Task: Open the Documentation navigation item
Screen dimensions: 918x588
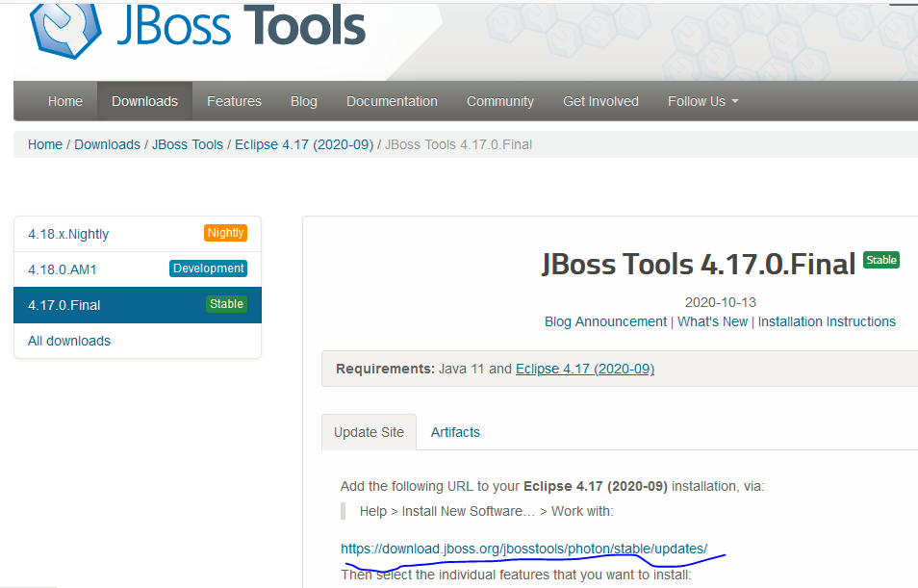Action: pos(392,101)
